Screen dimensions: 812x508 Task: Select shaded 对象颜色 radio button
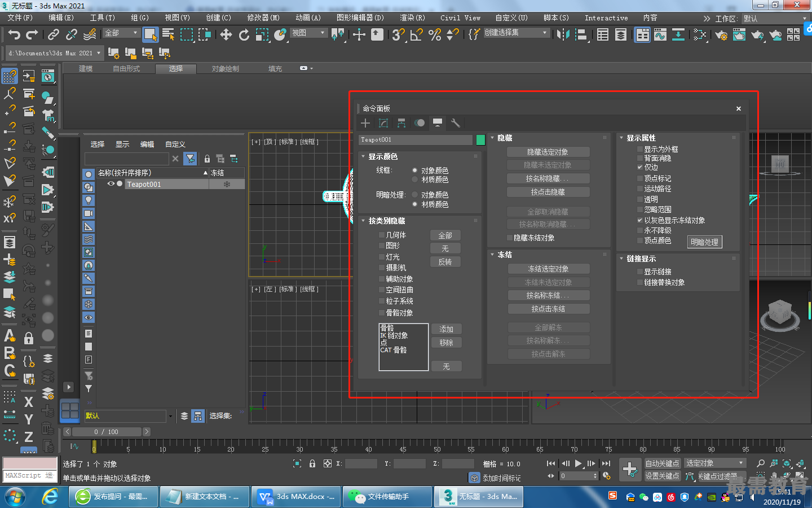[414, 195]
